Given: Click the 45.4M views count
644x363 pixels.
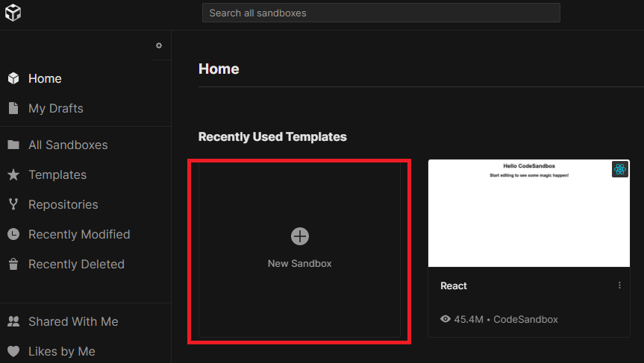Looking at the screenshot, I should click(x=469, y=319).
